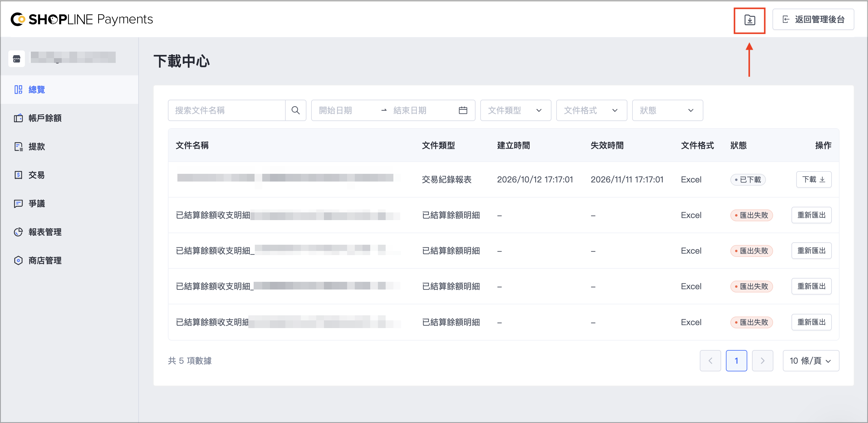Click the 文件名稱 column header
The width and height of the screenshot is (868, 423).
[192, 145]
